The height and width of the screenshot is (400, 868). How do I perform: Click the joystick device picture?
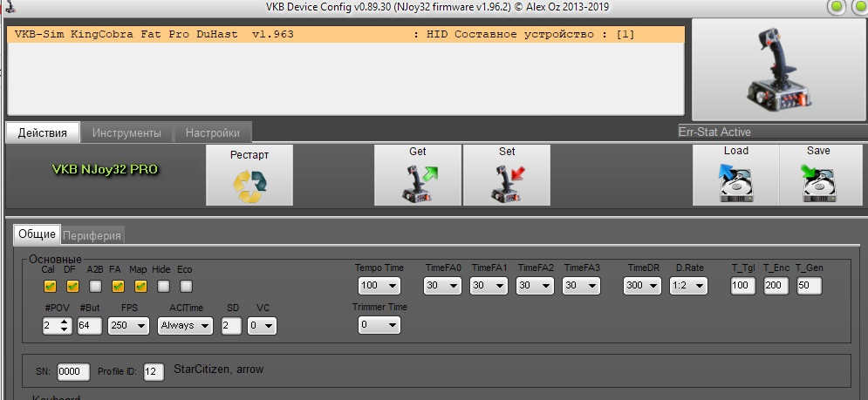pos(779,70)
